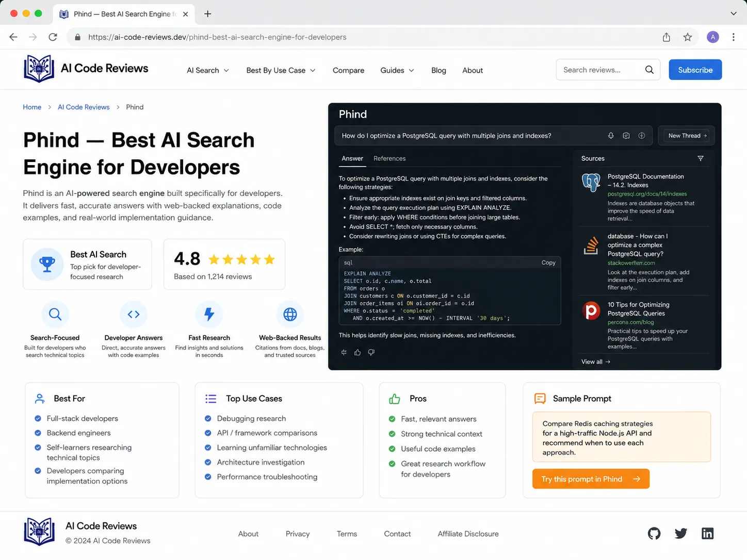Click the Stack Overflow source icon
Viewport: 747px width, 560px height.
tap(591, 246)
